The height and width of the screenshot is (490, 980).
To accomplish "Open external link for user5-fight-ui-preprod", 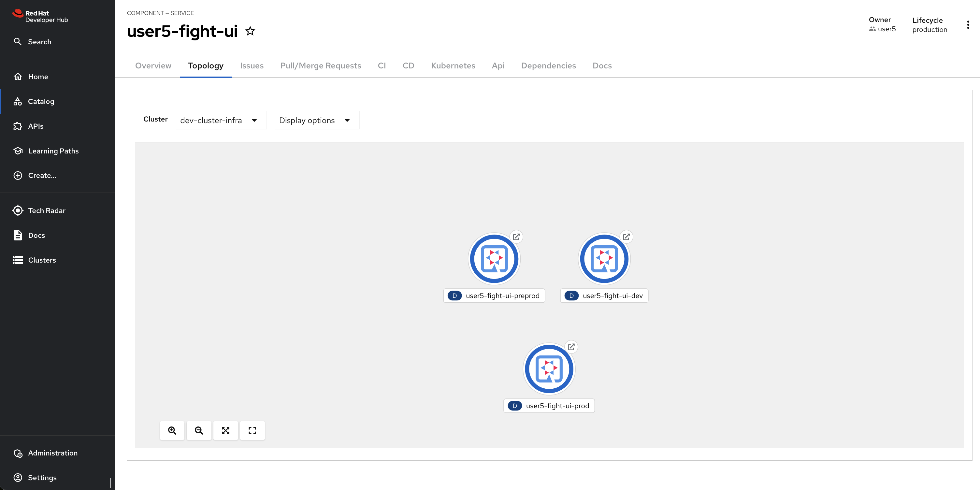I will tap(516, 237).
